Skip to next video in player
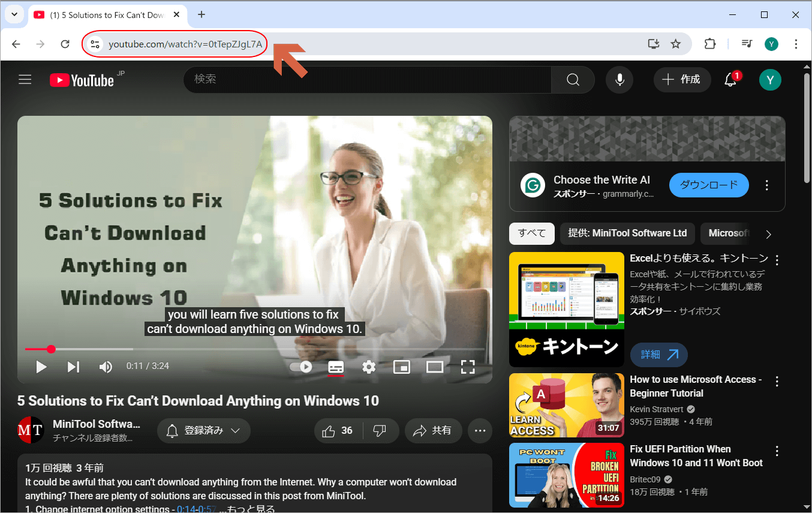Viewport: 812px width, 513px height. (73, 367)
